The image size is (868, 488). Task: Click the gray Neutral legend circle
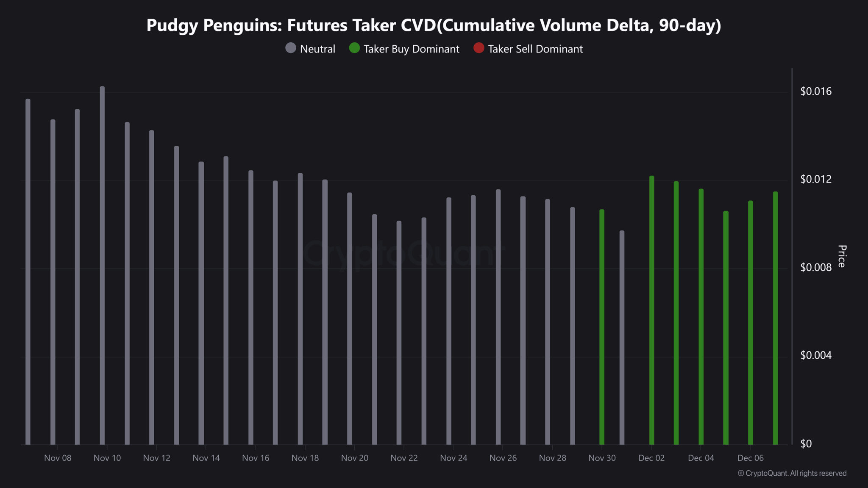291,48
